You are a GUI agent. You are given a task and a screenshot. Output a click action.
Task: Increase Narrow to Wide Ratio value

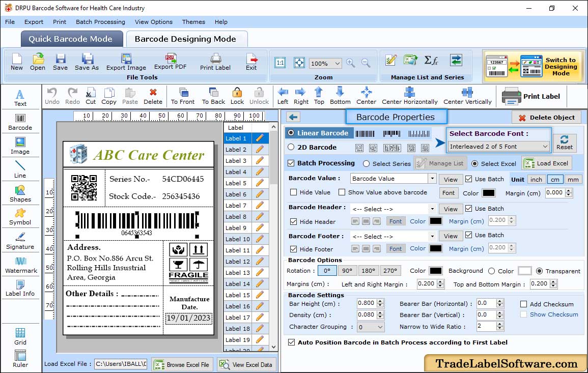pos(500,324)
